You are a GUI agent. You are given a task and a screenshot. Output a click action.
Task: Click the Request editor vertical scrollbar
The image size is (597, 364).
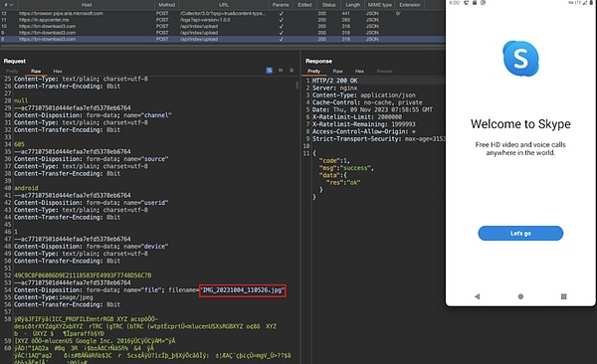click(x=297, y=86)
